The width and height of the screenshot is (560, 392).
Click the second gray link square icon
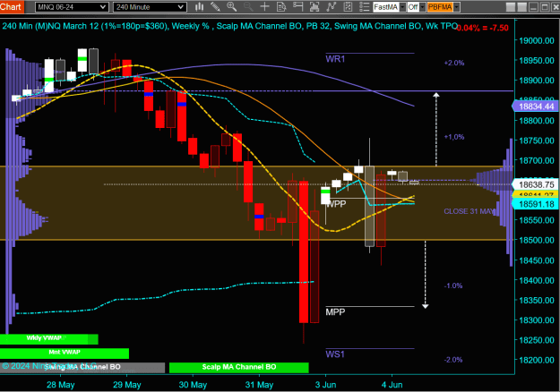522,7
